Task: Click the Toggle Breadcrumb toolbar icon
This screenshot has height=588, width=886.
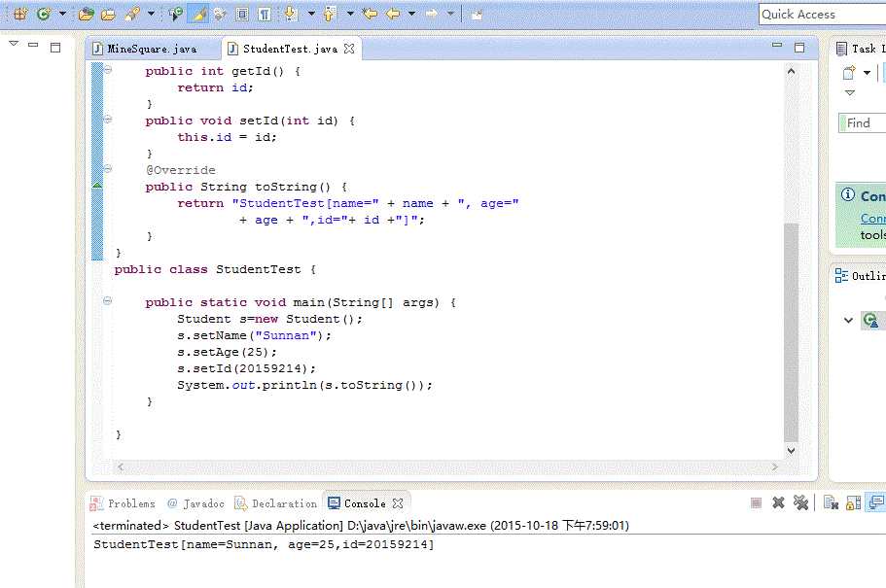Action: tap(176, 14)
